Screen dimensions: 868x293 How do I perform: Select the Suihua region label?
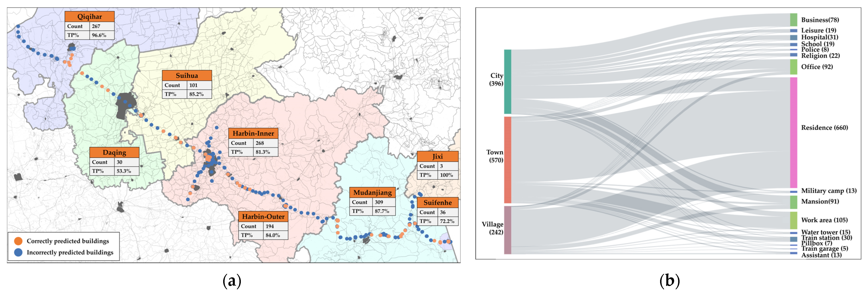pos(187,75)
